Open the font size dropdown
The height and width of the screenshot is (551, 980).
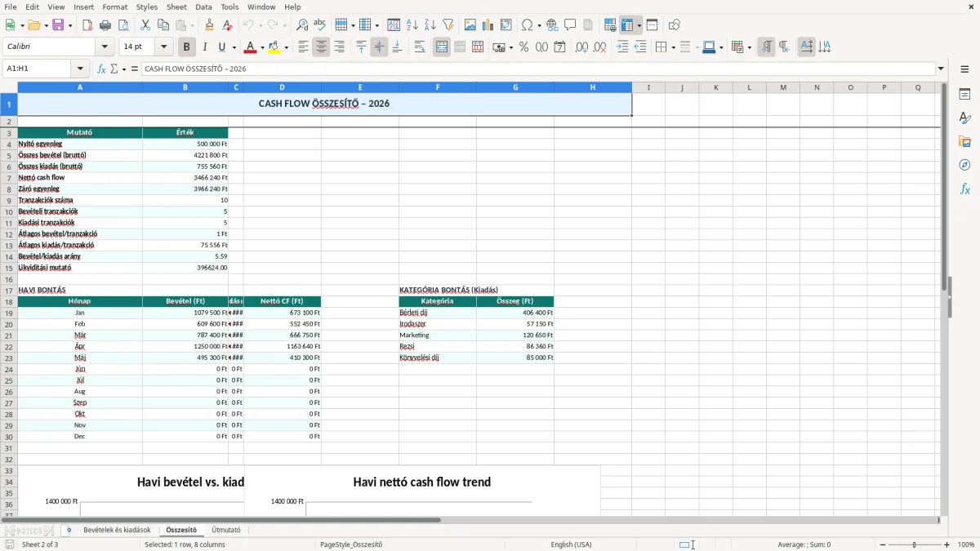point(163,47)
